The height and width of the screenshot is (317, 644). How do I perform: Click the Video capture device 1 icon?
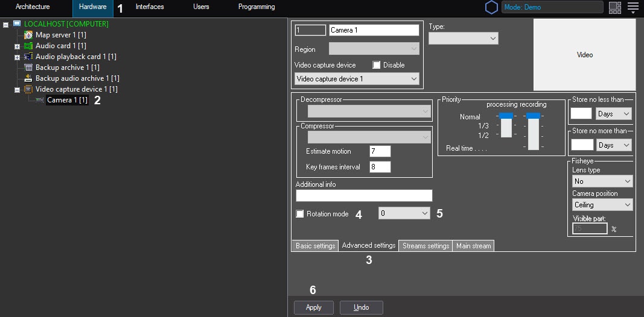[28, 89]
